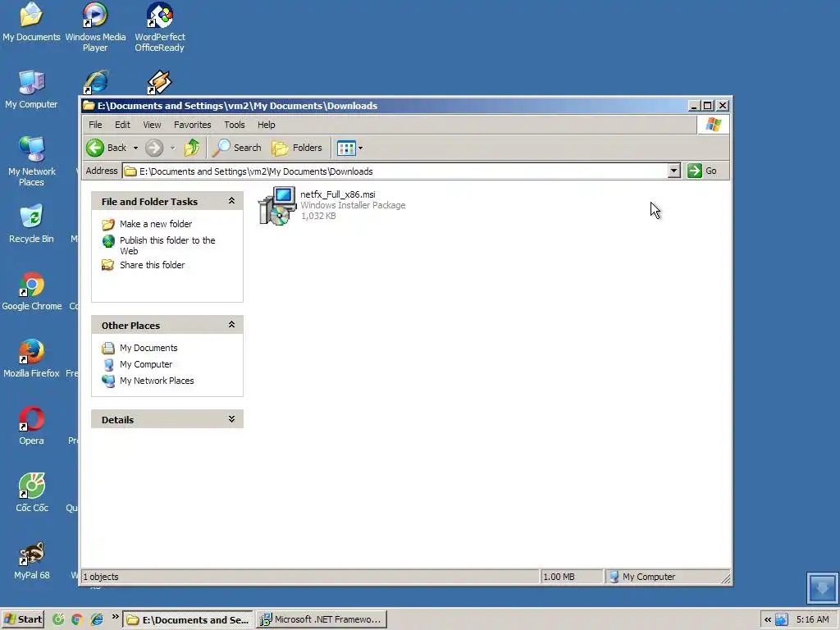Viewport: 840px width, 630px height.
Task: Select Cốc Cốc desktop icon
Action: [32, 493]
